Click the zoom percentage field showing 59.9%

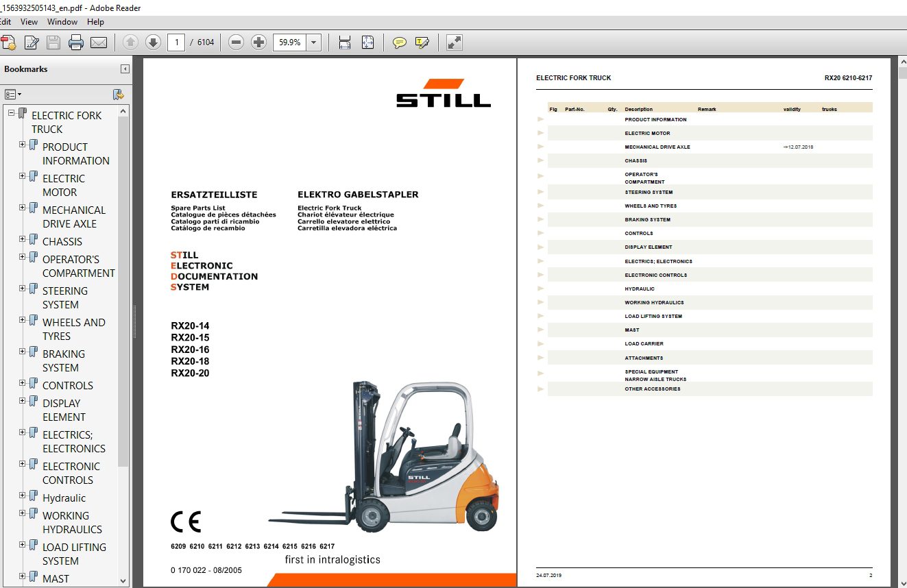tap(290, 42)
